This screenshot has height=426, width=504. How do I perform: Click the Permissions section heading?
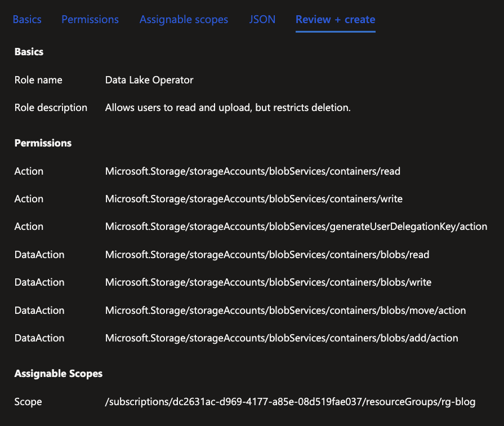click(43, 143)
